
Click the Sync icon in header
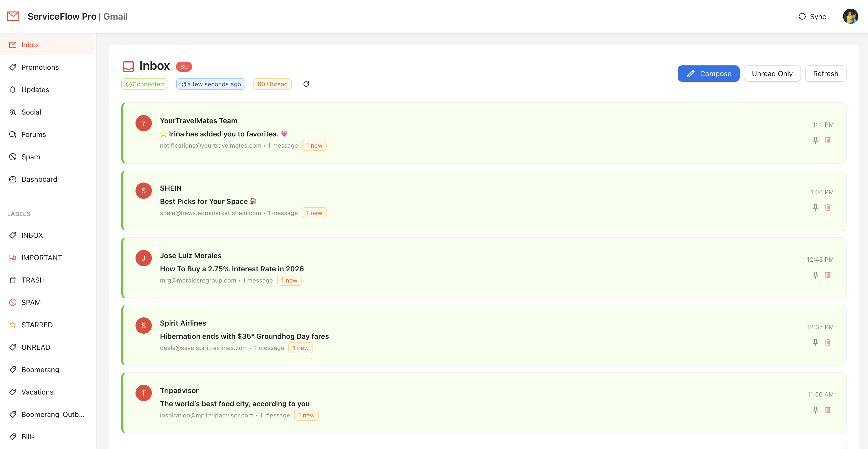tap(802, 17)
